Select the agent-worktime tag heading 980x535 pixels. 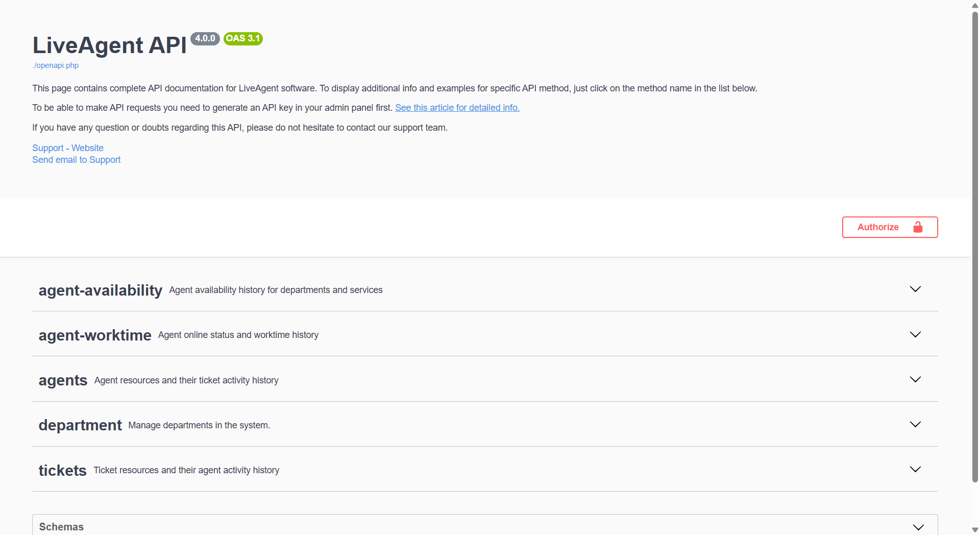coord(95,335)
